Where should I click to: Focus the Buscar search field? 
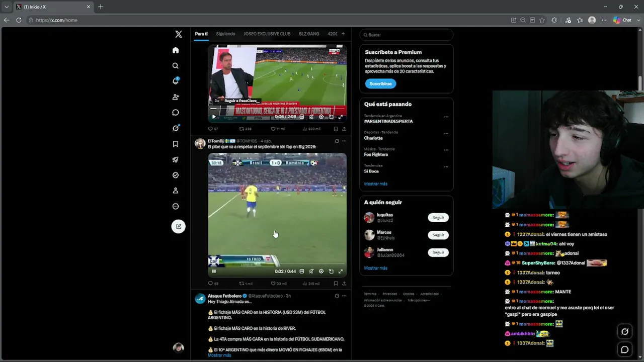pyautogui.click(x=407, y=35)
